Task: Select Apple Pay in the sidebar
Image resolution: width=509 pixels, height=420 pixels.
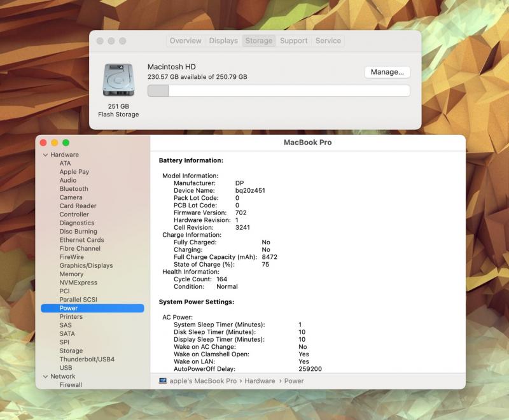Action: [74, 172]
